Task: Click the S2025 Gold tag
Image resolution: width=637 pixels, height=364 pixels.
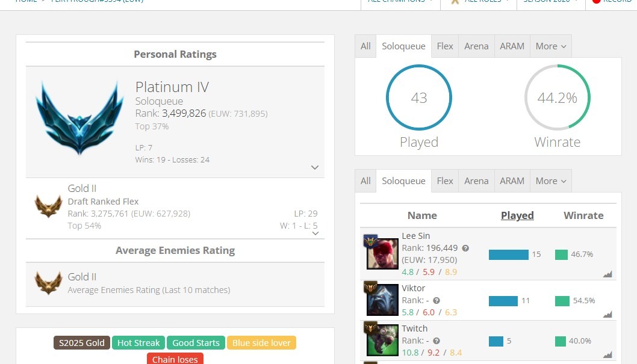Action: pos(82,343)
